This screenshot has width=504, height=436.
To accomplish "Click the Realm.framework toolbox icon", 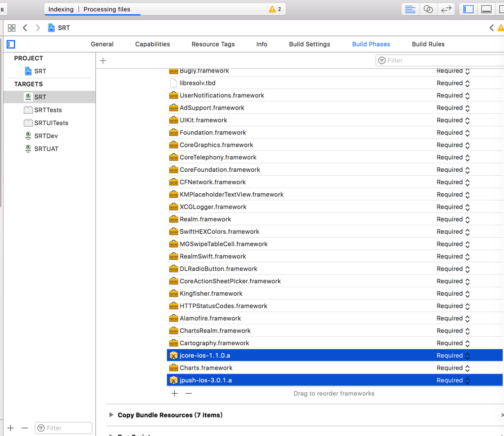I will (x=174, y=219).
